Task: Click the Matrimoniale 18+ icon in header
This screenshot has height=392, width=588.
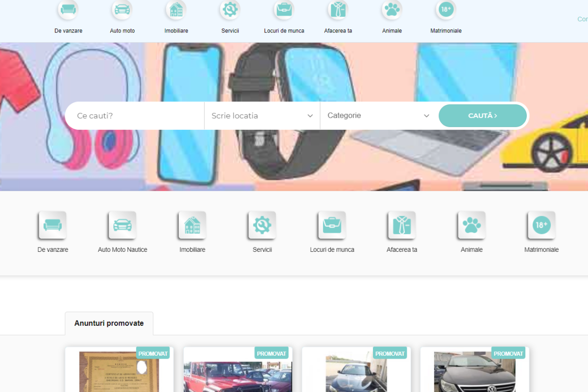Action: point(445,9)
